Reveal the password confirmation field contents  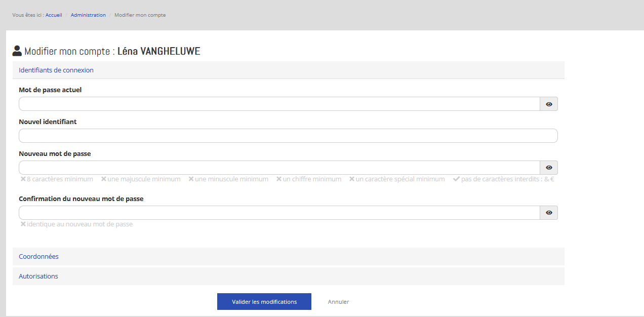tap(549, 213)
